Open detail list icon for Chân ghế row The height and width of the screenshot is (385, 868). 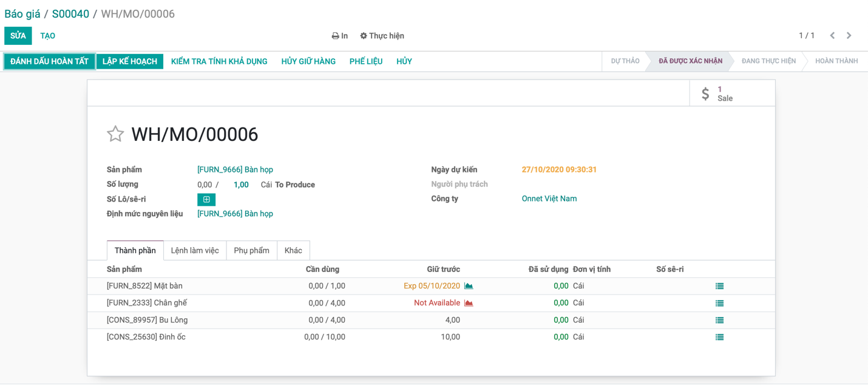(719, 303)
